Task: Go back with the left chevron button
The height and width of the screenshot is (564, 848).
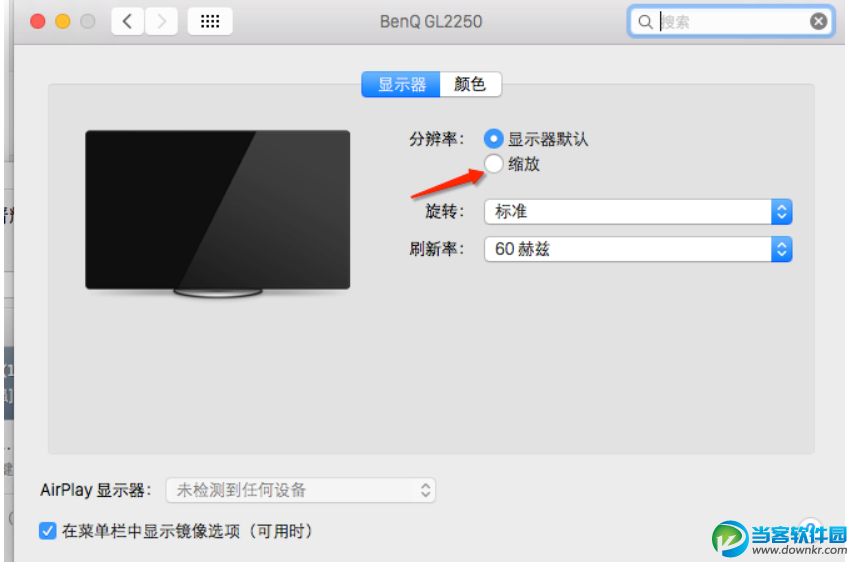Action: point(128,22)
